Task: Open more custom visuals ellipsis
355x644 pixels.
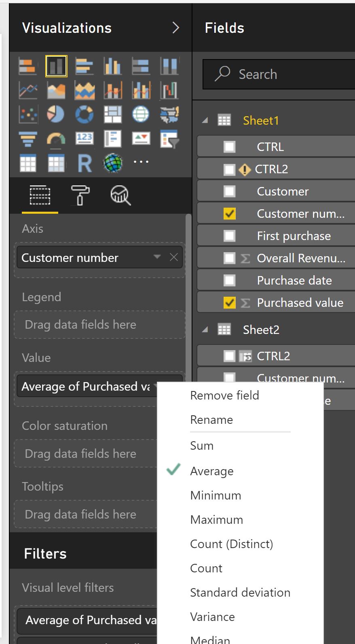Action: click(x=141, y=162)
